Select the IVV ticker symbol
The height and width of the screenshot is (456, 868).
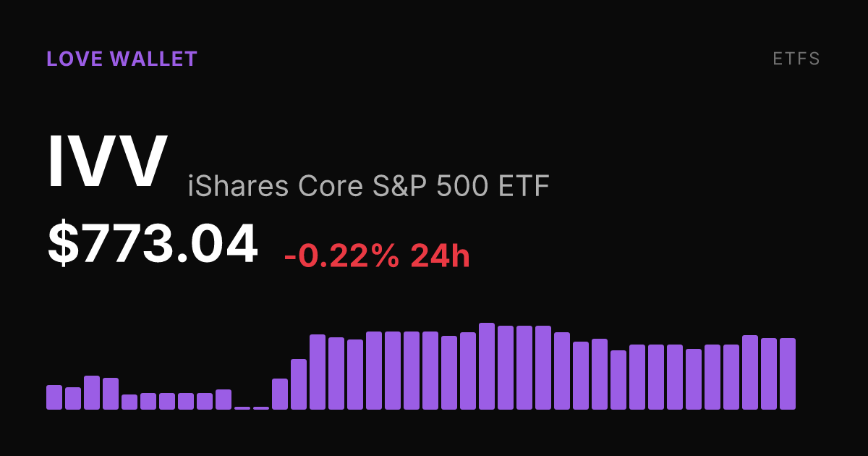pos(108,162)
